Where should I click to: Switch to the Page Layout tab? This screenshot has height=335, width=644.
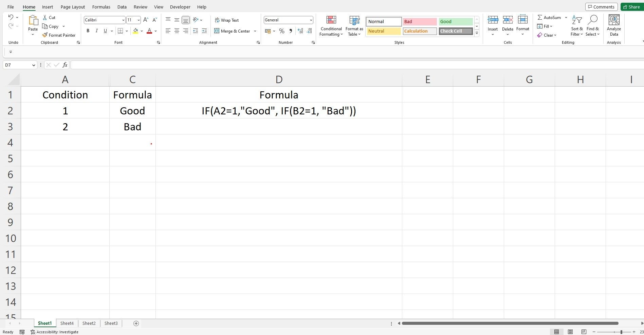click(x=73, y=7)
